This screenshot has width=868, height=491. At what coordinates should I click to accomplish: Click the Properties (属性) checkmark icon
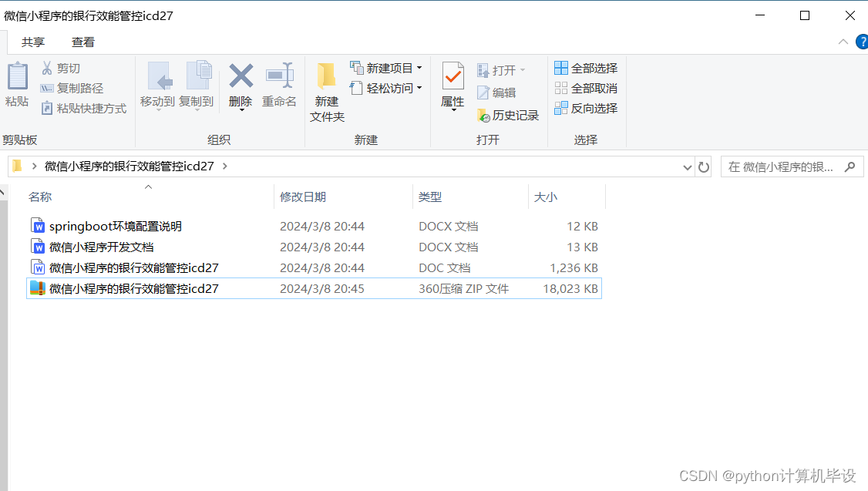(453, 76)
